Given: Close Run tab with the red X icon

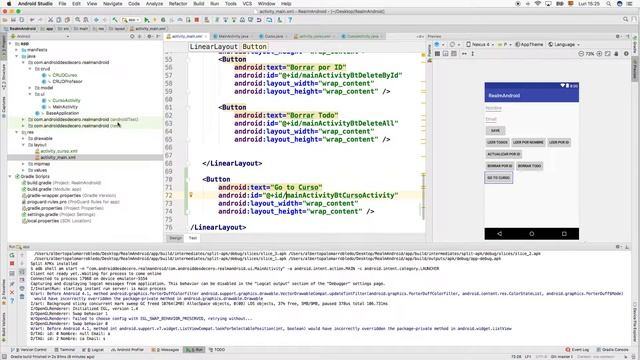Looking at the screenshot, I should 12,292.
